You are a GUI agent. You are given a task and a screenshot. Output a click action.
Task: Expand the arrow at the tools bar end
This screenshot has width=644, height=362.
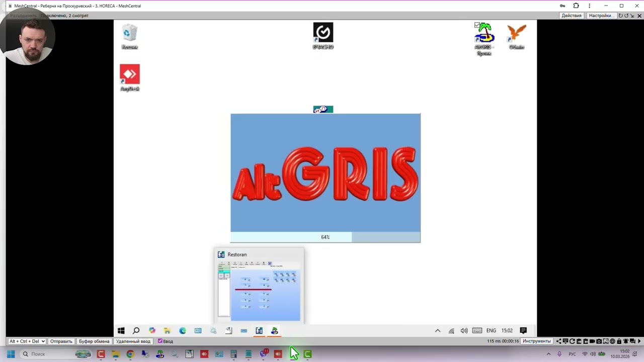click(639, 341)
